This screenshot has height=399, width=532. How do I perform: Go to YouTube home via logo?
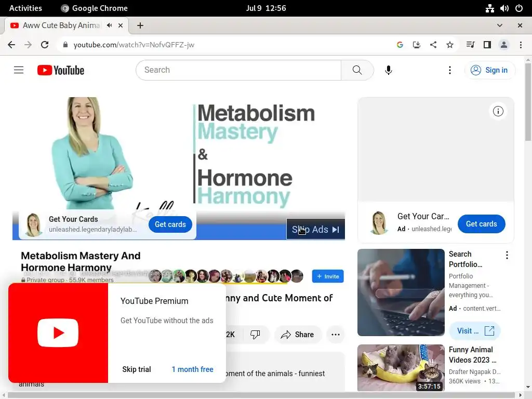(x=61, y=70)
